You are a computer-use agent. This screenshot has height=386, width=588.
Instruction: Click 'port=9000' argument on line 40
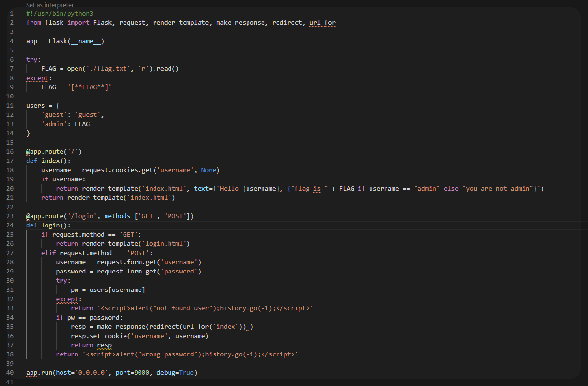[x=132, y=373]
